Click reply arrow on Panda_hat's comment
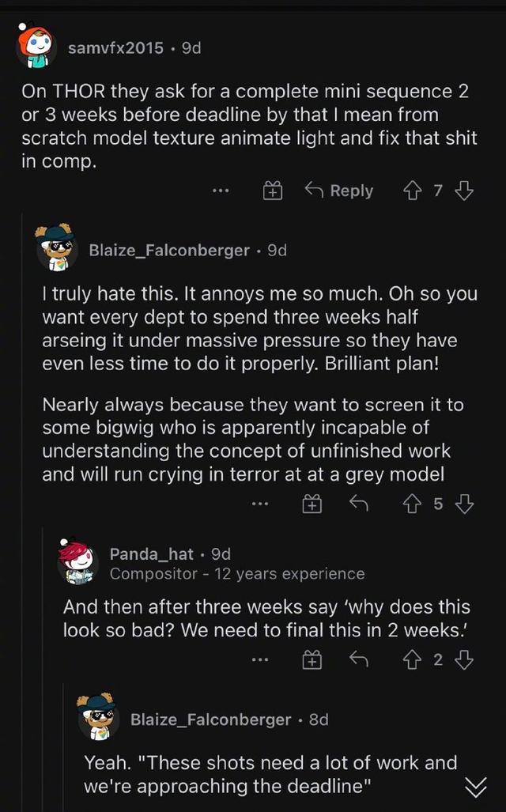This screenshot has width=506, height=812. 359,659
